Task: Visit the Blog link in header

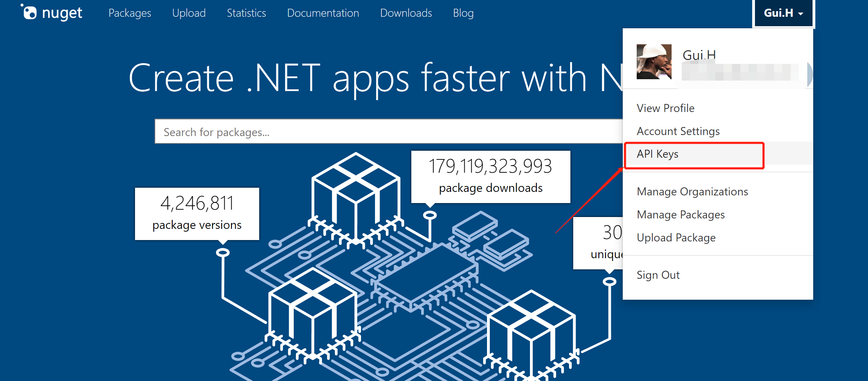Action: (x=463, y=13)
